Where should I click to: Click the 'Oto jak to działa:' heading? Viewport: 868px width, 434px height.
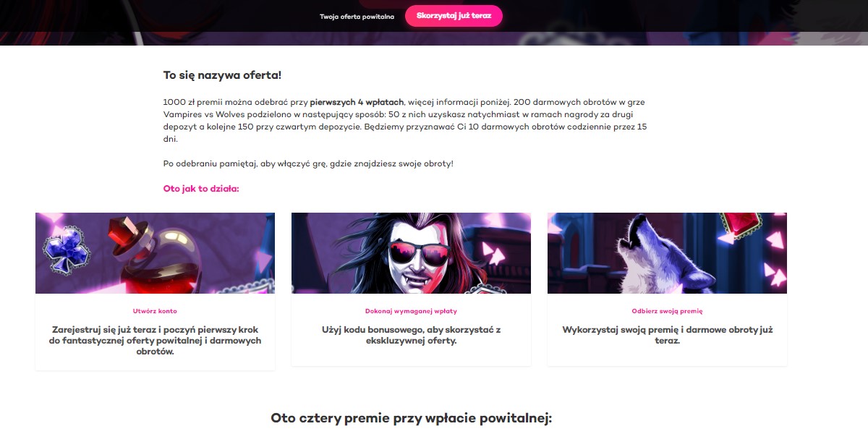pos(201,189)
